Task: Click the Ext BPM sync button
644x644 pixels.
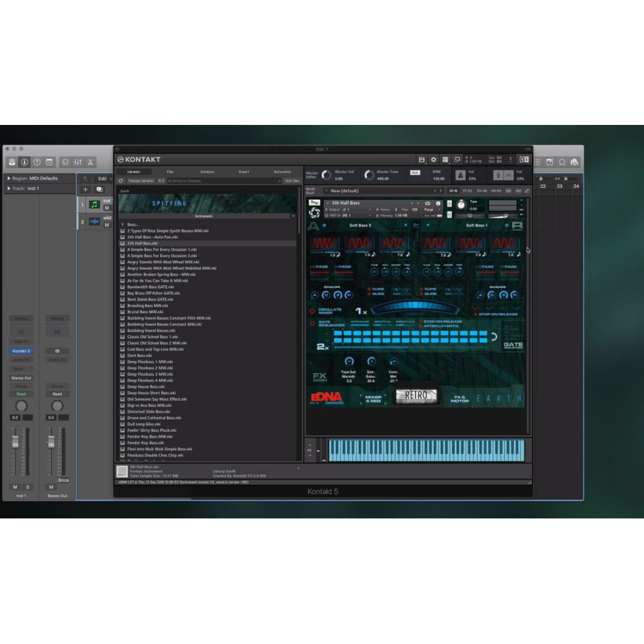Action: (415, 173)
